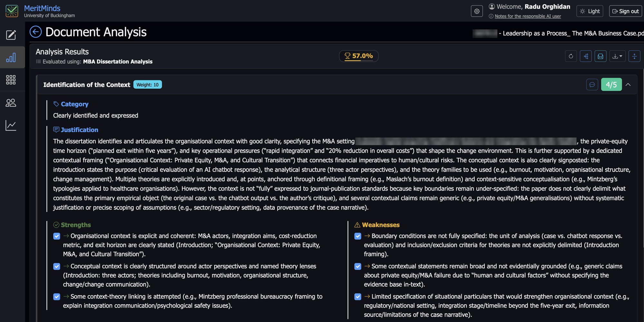Click the tag icon next to Category
The width and height of the screenshot is (644, 322).
click(x=56, y=104)
